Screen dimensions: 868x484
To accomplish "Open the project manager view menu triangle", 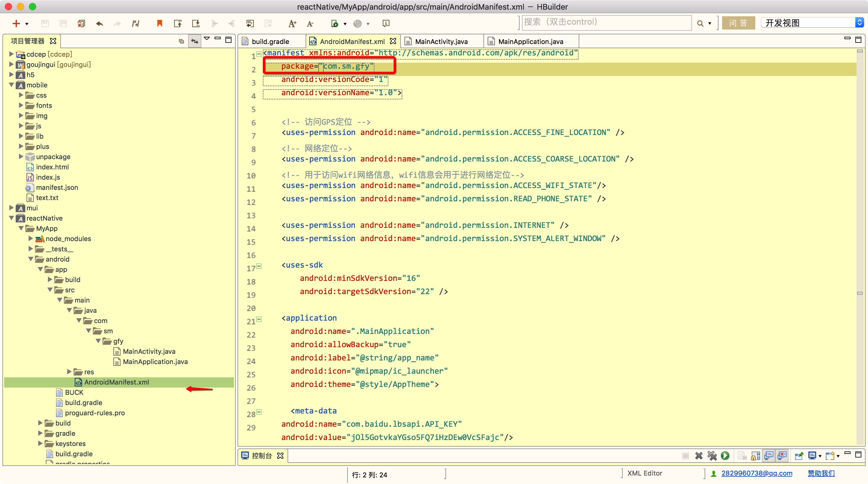I will point(207,38).
